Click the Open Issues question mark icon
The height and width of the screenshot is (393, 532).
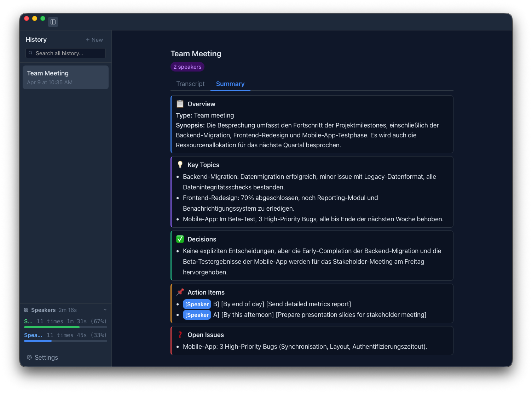pyautogui.click(x=180, y=335)
